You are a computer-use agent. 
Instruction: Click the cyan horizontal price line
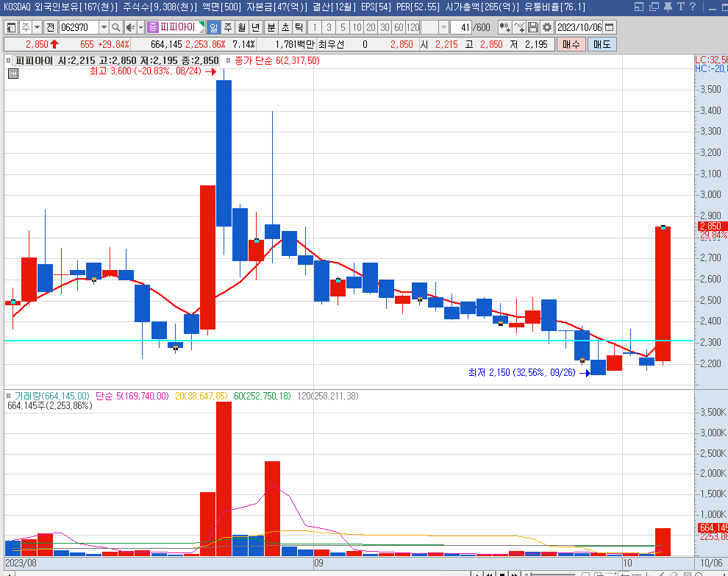point(349,341)
